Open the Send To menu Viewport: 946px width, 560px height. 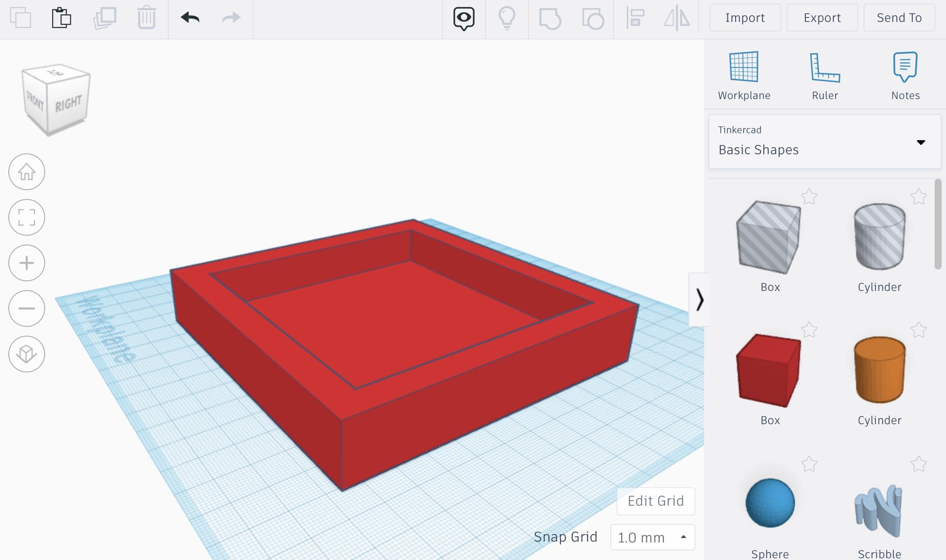tap(899, 18)
